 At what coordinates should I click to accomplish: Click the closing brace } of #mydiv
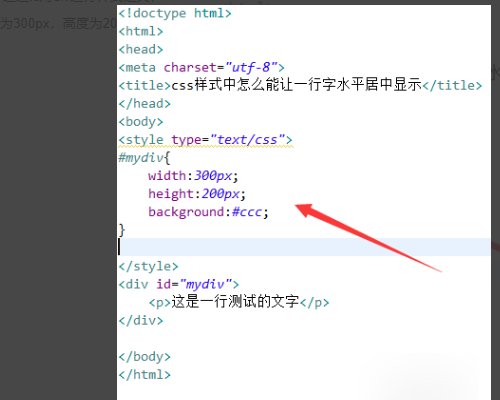(122, 230)
